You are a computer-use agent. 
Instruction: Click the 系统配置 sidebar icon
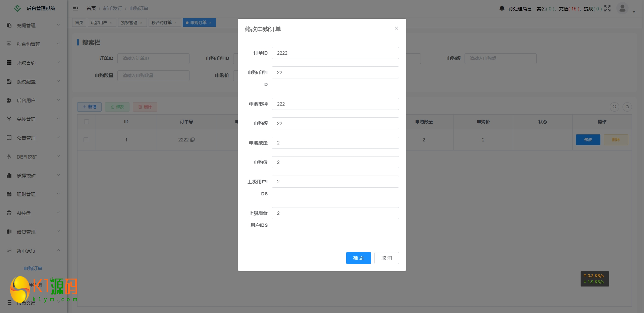click(x=9, y=81)
